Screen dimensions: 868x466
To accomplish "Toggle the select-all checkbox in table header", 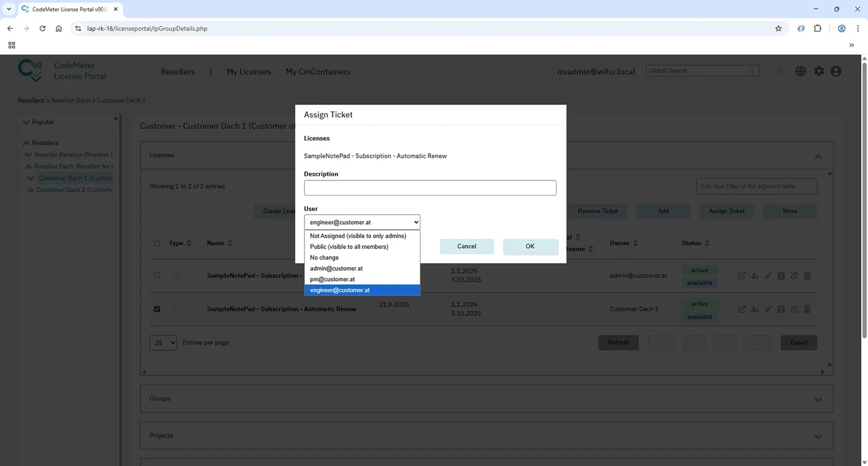I will point(157,243).
